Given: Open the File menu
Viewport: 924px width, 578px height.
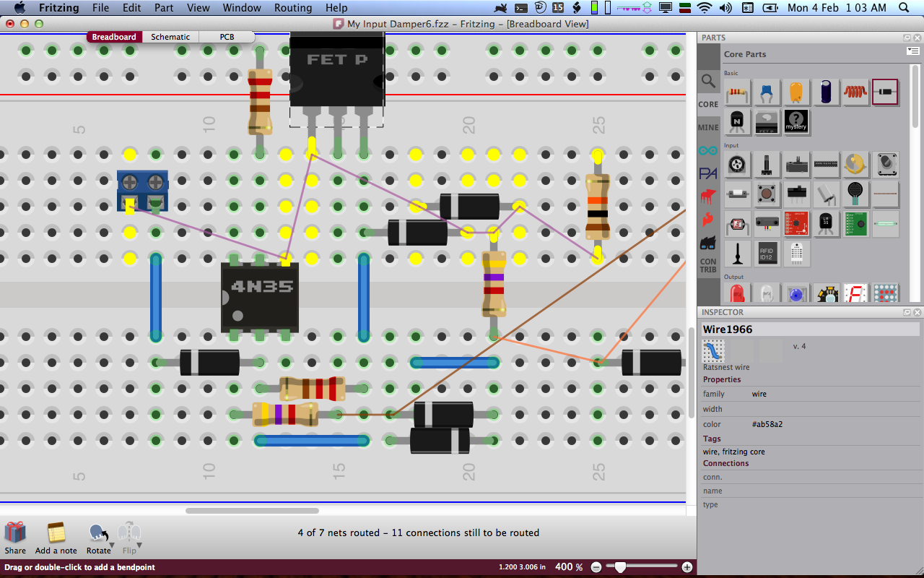Looking at the screenshot, I should [x=100, y=8].
